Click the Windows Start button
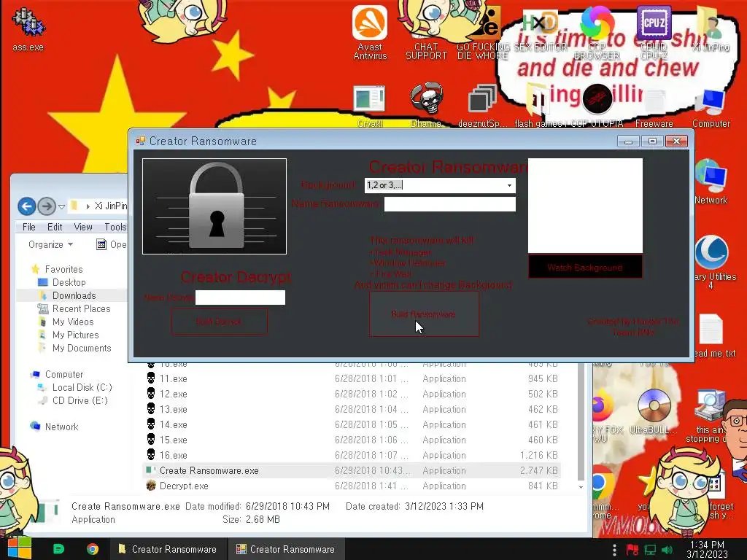 (19, 548)
